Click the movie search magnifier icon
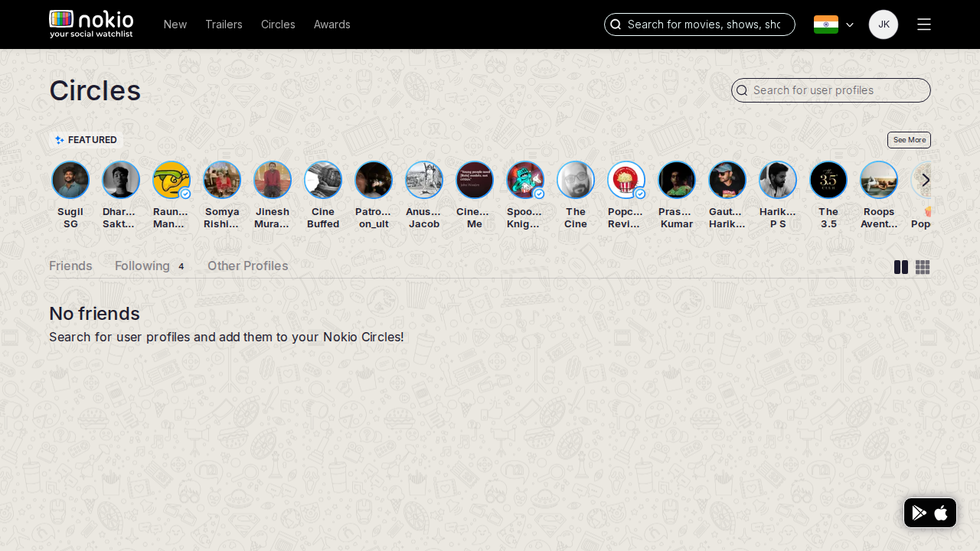The width and height of the screenshot is (980, 551). [616, 24]
